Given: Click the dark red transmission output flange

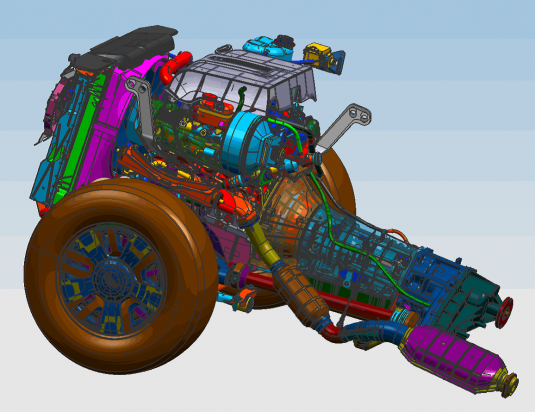Looking at the screenshot, I should coord(504,312).
